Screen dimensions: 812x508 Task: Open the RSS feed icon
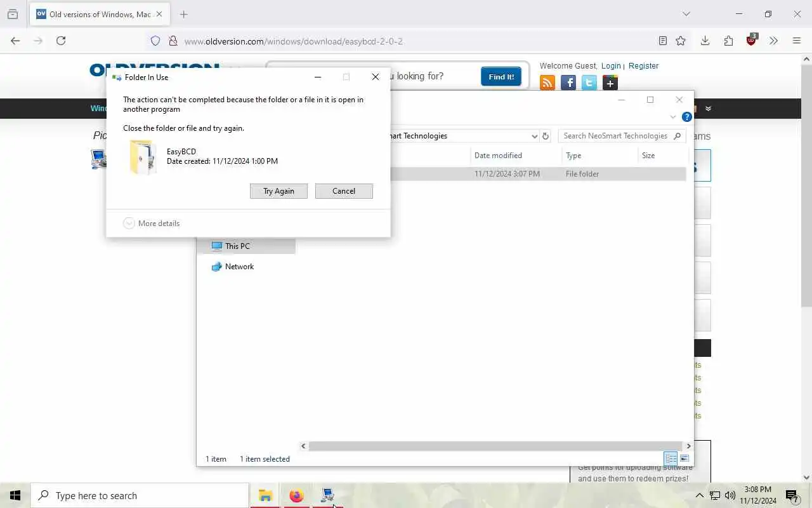point(547,83)
